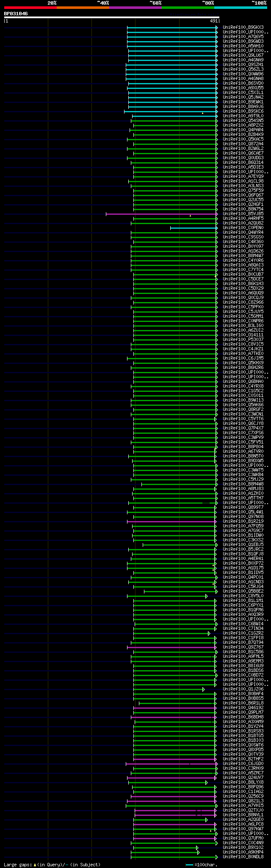Click the purple alignment bar for UniRef100_B5VJB5

pyautogui.click(x=161, y=214)
